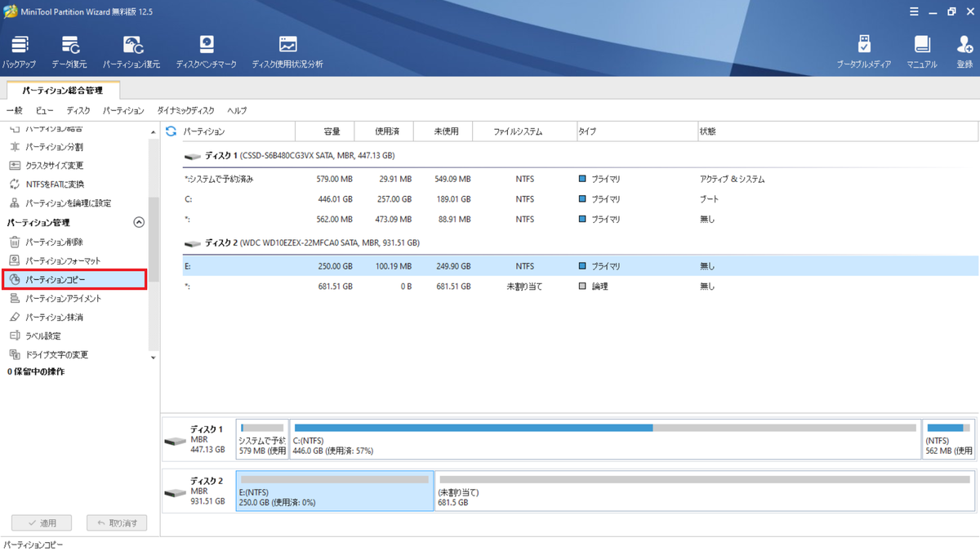
Task: Open the hamburger menu in title bar
Action: [914, 11]
